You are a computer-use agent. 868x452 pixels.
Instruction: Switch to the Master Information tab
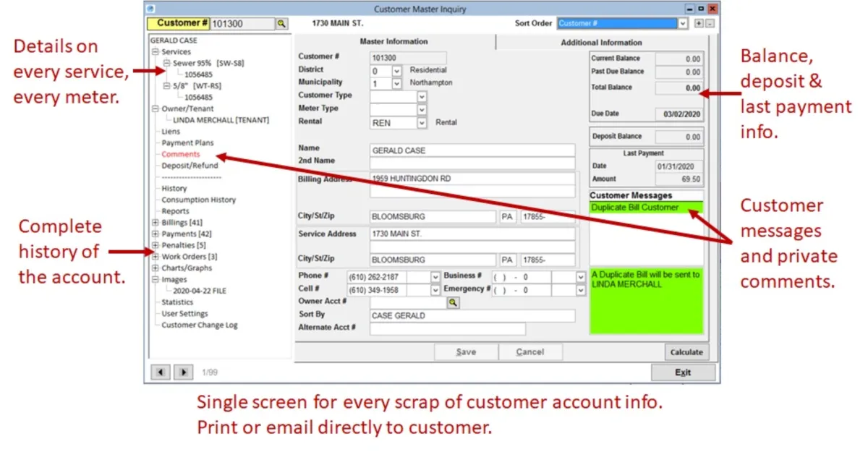(x=393, y=41)
